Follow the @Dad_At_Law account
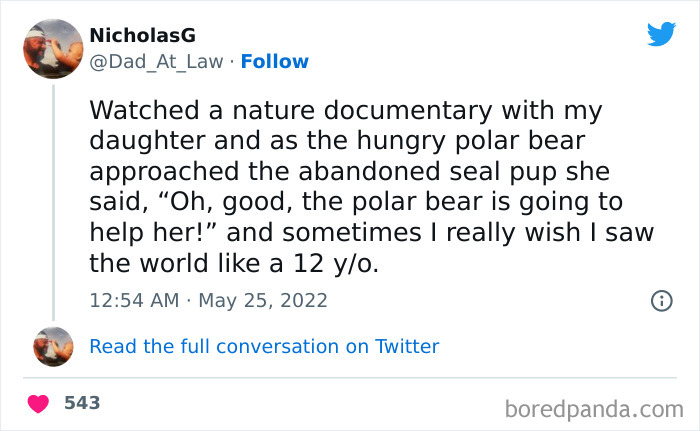 click(275, 62)
